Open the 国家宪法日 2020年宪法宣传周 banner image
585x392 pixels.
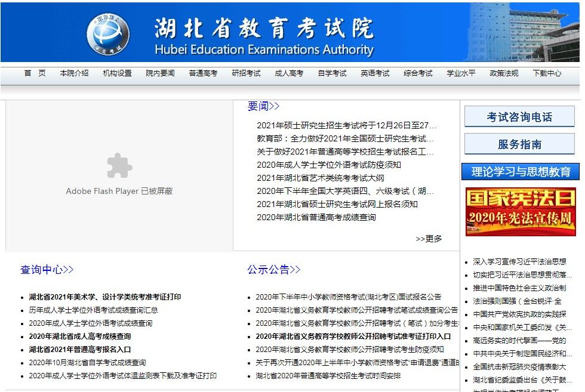click(x=521, y=211)
